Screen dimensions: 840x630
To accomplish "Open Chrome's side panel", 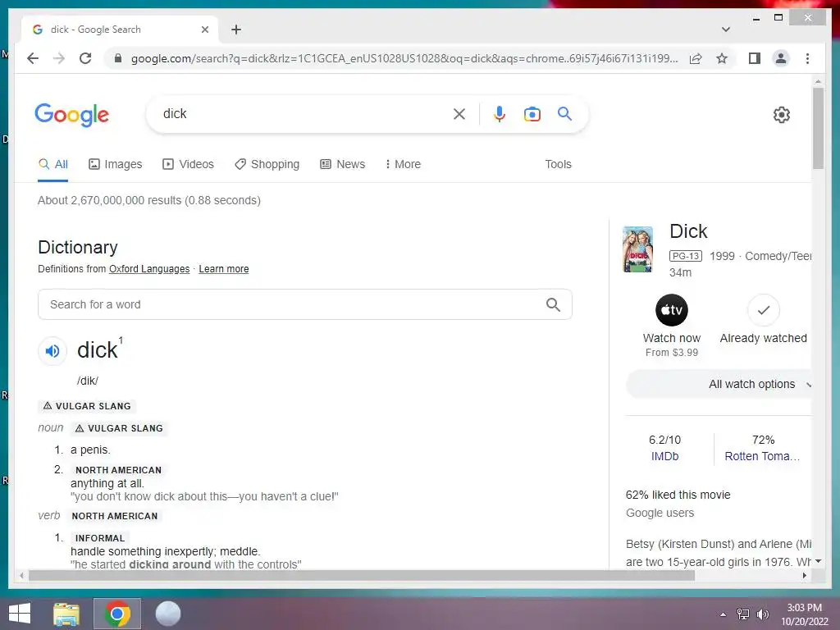I will pos(755,58).
